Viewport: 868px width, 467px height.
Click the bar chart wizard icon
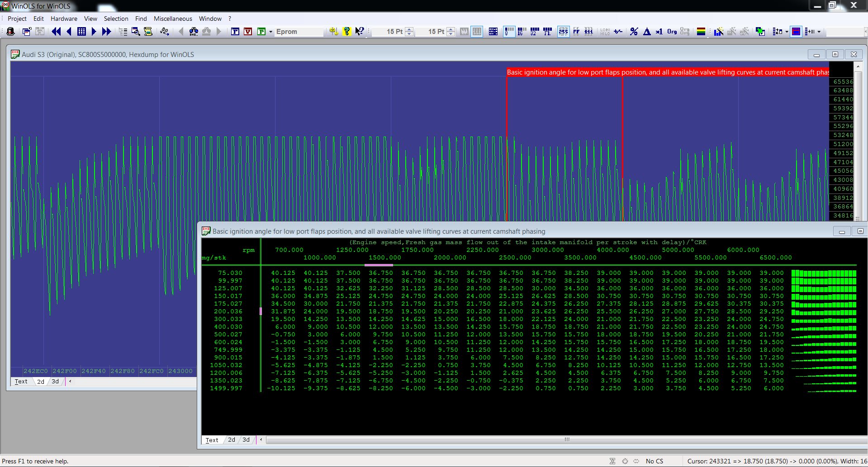[718, 31]
